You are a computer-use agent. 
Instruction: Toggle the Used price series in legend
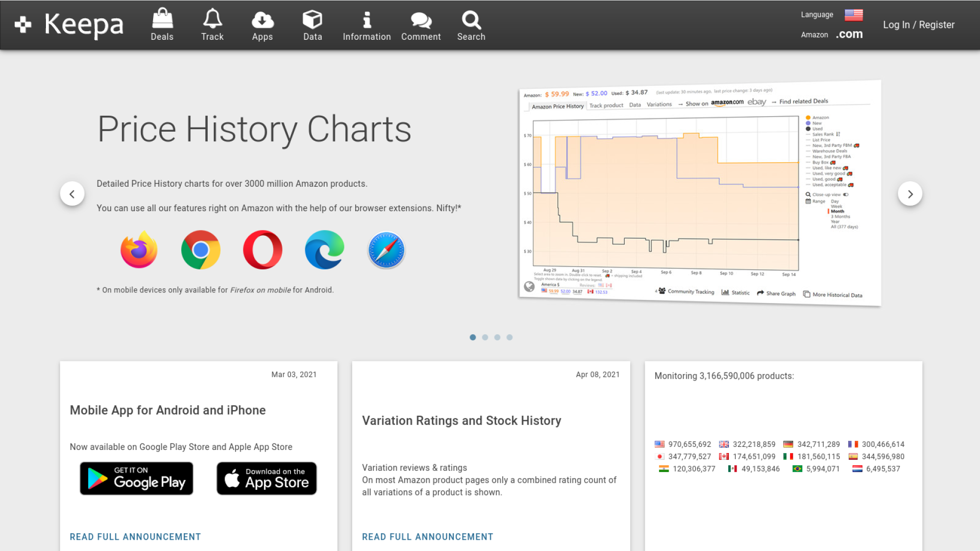(x=817, y=128)
